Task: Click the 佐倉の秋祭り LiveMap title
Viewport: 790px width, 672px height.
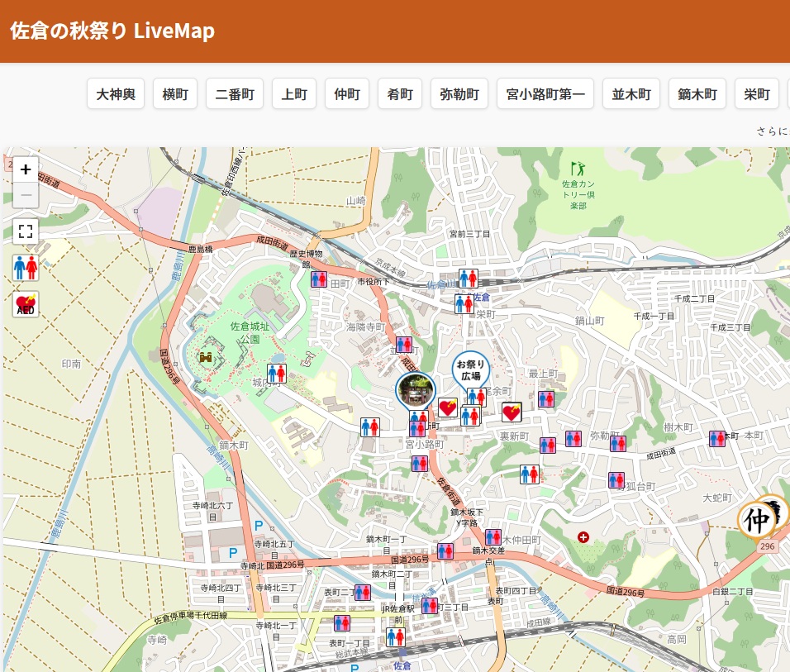Action: coord(112,31)
